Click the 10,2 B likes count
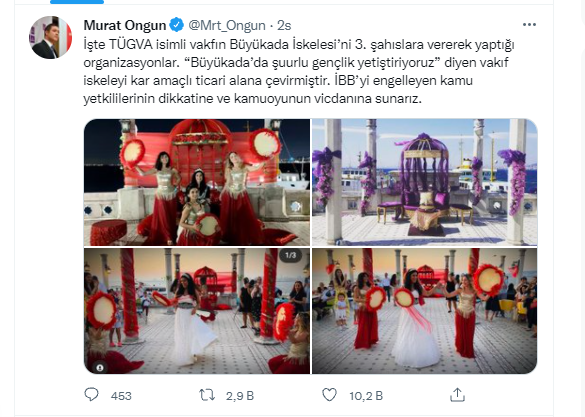Image resolution: width=585 pixels, height=417 pixels. pyautogui.click(x=366, y=396)
